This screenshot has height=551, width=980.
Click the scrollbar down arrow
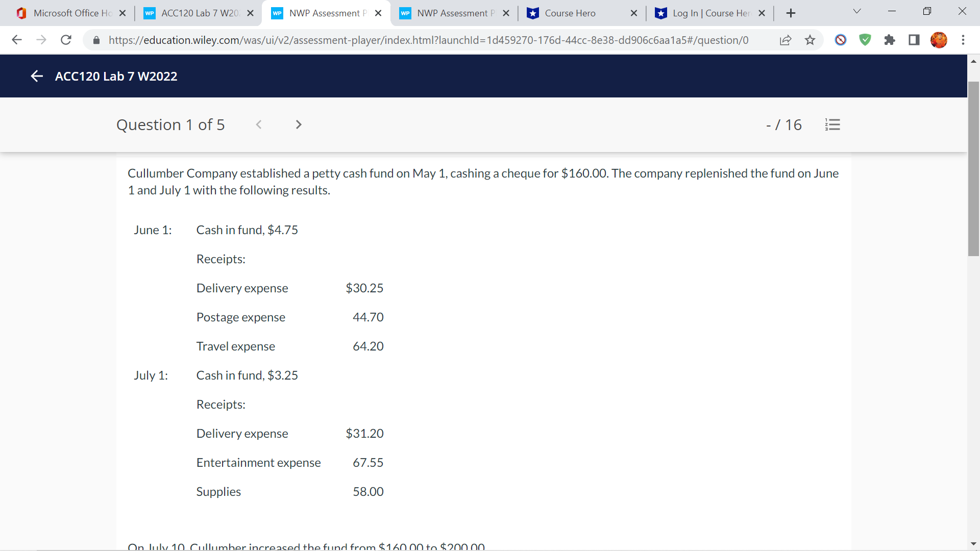pyautogui.click(x=974, y=543)
